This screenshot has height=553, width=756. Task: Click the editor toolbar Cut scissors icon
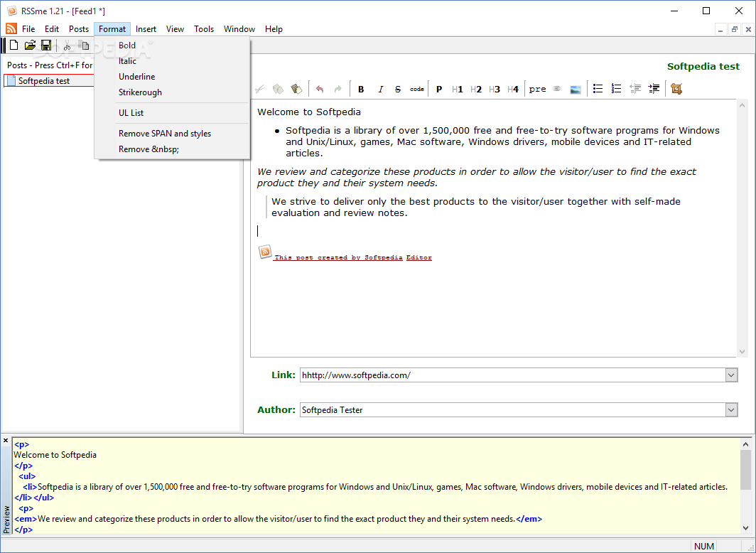pyautogui.click(x=260, y=89)
